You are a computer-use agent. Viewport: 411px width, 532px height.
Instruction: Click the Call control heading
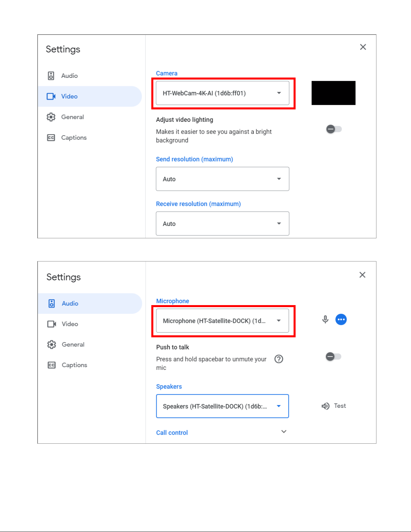(172, 433)
